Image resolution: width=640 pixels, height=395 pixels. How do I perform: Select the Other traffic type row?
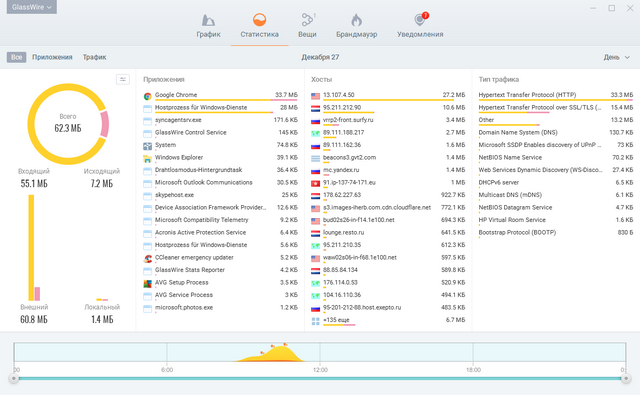click(556, 120)
